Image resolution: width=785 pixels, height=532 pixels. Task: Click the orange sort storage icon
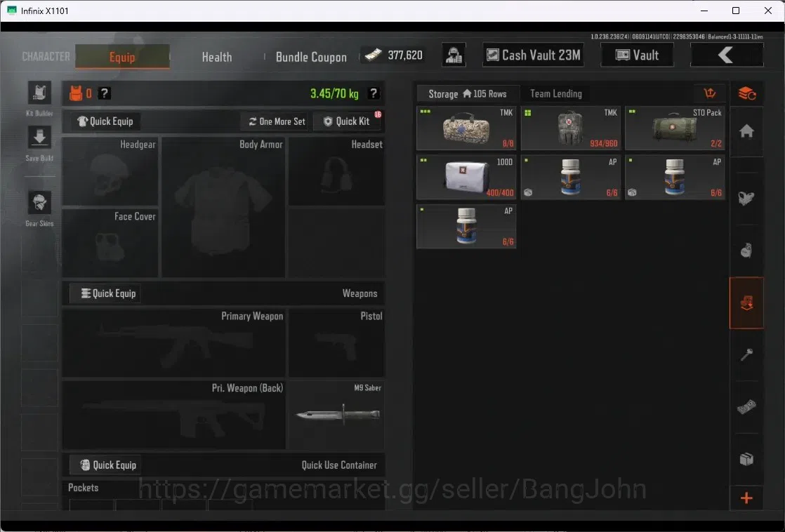click(x=709, y=93)
